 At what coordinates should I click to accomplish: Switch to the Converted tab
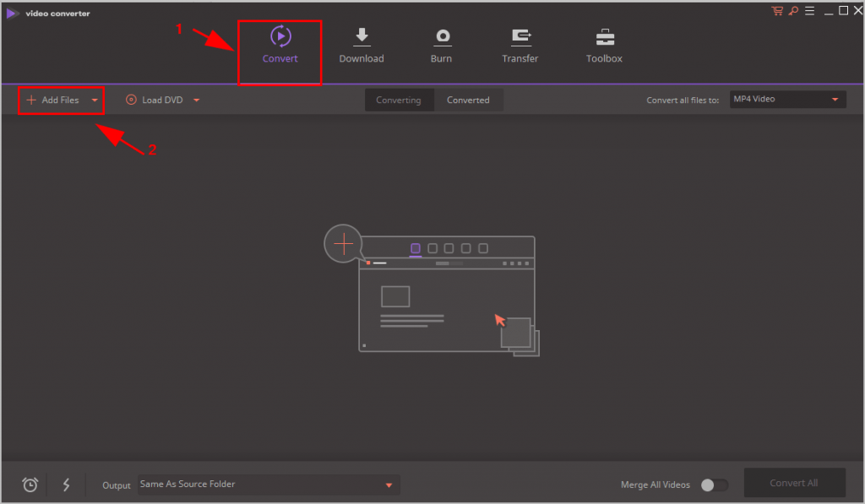click(x=468, y=100)
